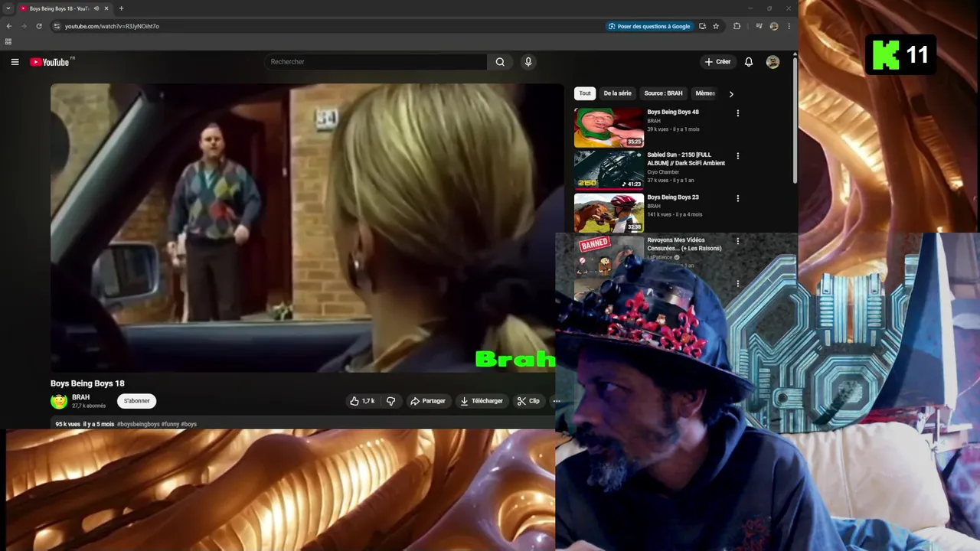Click the page vertical scrollbar
The height and width of the screenshot is (551, 980).
795,119
